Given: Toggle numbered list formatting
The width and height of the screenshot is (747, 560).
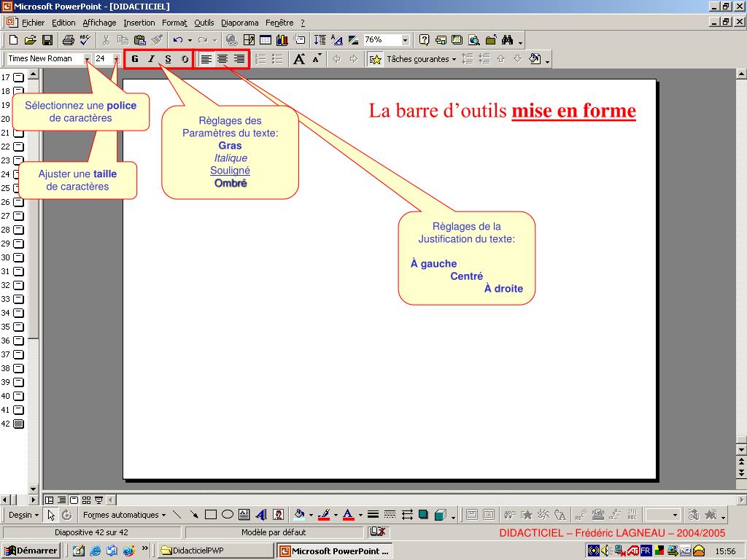Looking at the screenshot, I should 260,59.
